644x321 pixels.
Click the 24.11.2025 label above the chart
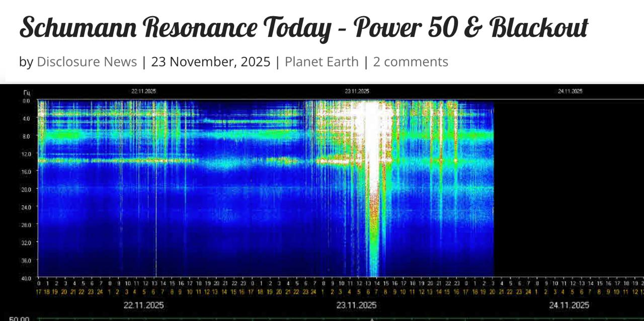coord(570,92)
